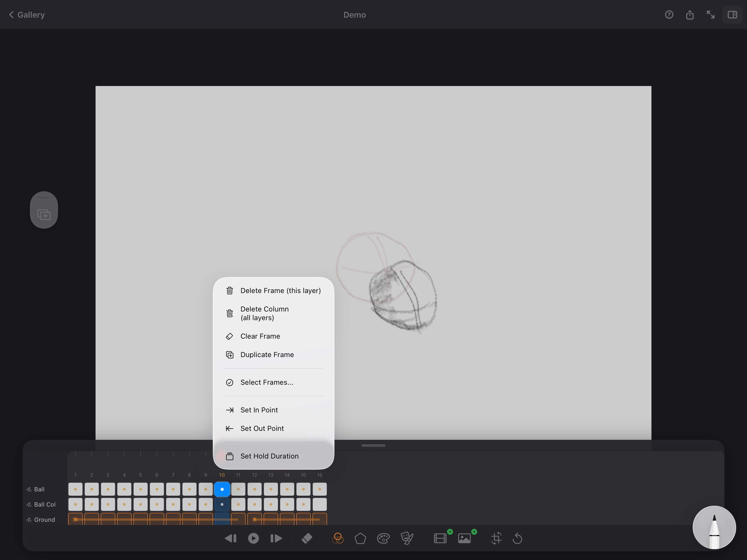This screenshot has width=747, height=560.
Task: Choose Set Out Point
Action: coord(274,428)
